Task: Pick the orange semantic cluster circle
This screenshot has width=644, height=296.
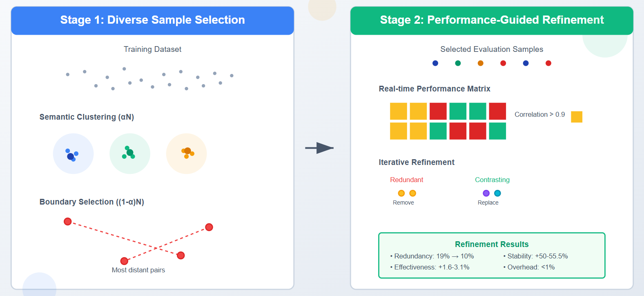Action: point(186,154)
